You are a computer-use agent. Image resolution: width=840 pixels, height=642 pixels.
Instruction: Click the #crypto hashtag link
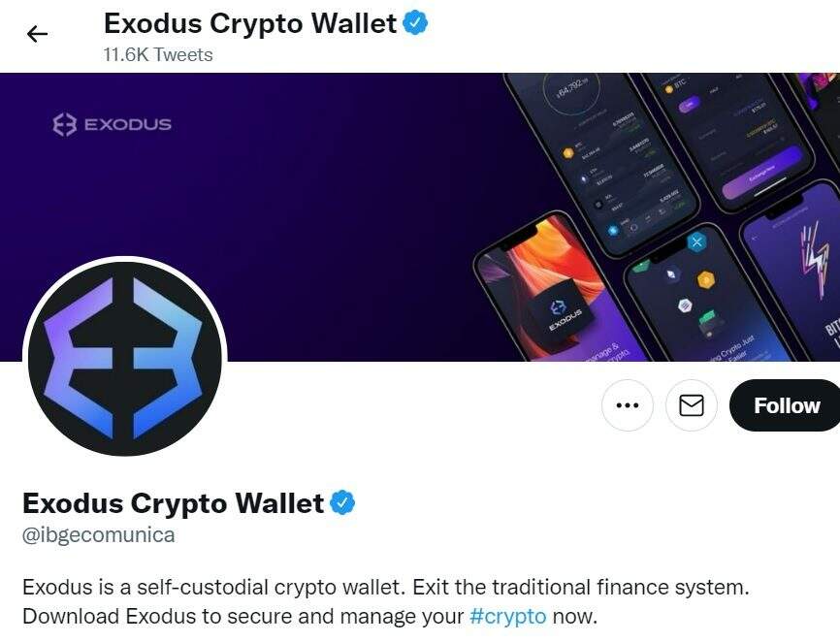coord(508,616)
